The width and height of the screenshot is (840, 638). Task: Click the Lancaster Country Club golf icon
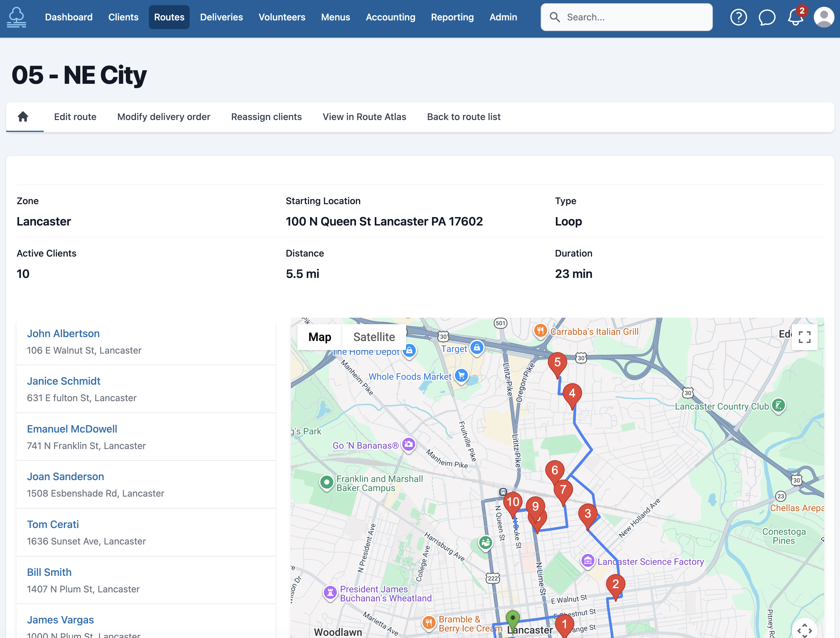(x=778, y=406)
